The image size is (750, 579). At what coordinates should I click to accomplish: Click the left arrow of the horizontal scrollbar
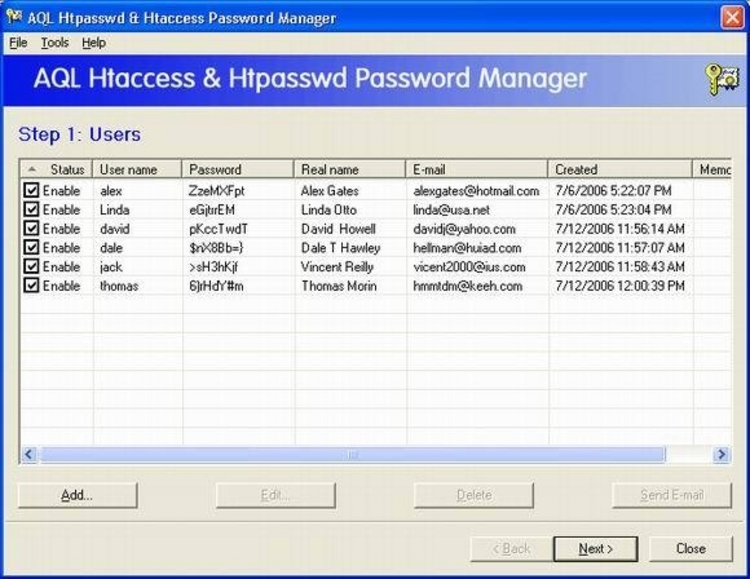(29, 454)
